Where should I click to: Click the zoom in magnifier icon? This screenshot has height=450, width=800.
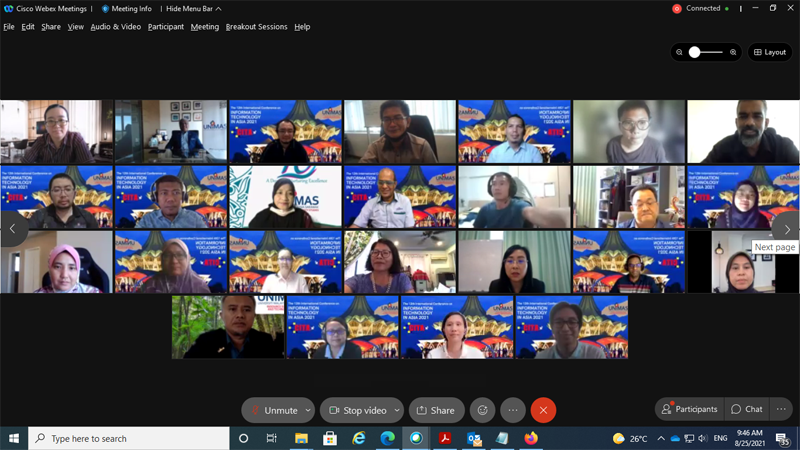point(733,52)
